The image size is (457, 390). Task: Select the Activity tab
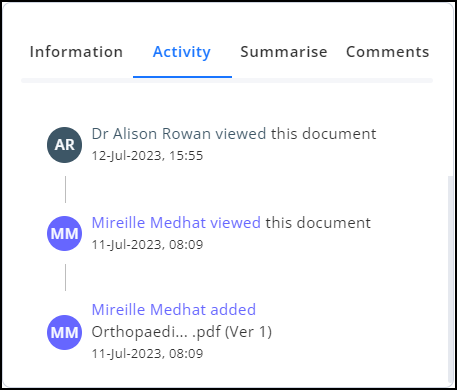click(x=182, y=52)
